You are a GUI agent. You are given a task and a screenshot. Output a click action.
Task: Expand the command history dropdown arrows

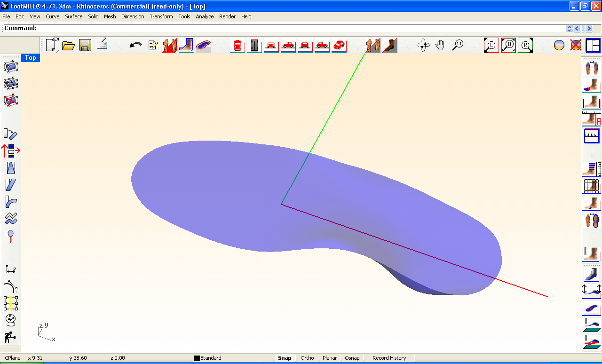570,28
